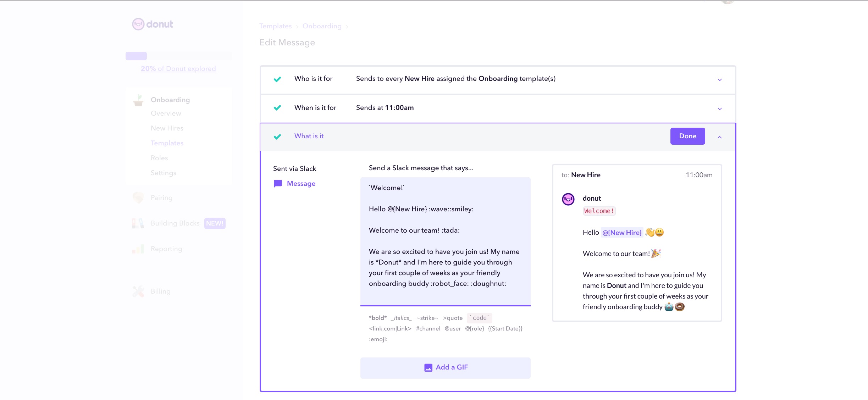Click the <link.com|Link> hint

[x=390, y=329]
